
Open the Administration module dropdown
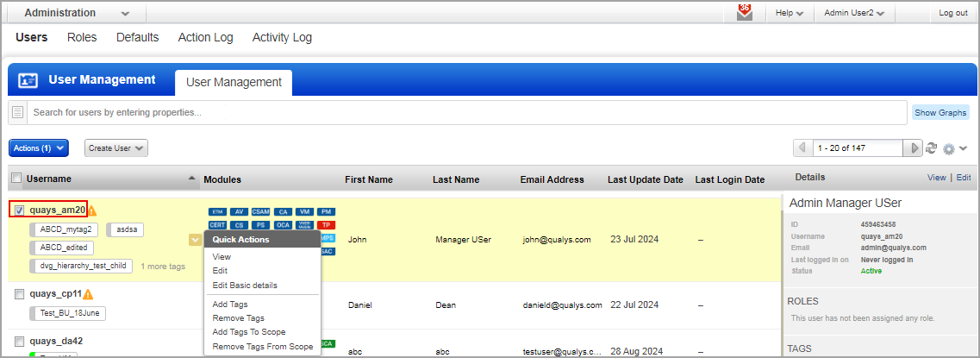click(78, 13)
